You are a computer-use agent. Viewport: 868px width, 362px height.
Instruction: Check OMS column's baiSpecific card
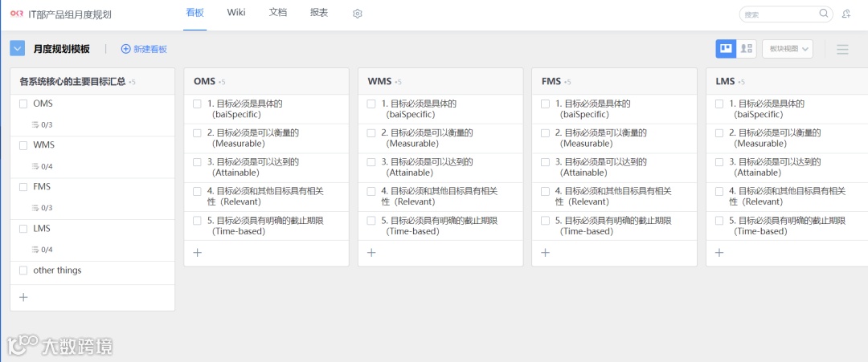click(197, 104)
